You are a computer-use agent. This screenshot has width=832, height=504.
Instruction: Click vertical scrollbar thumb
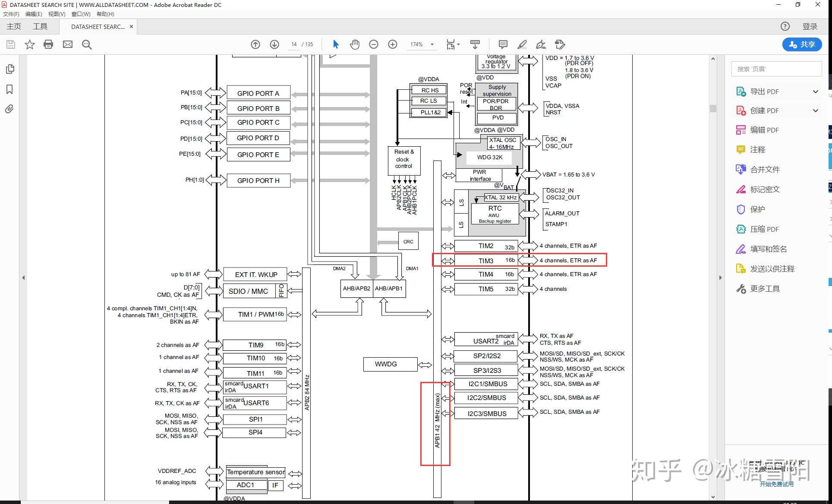pos(713,108)
